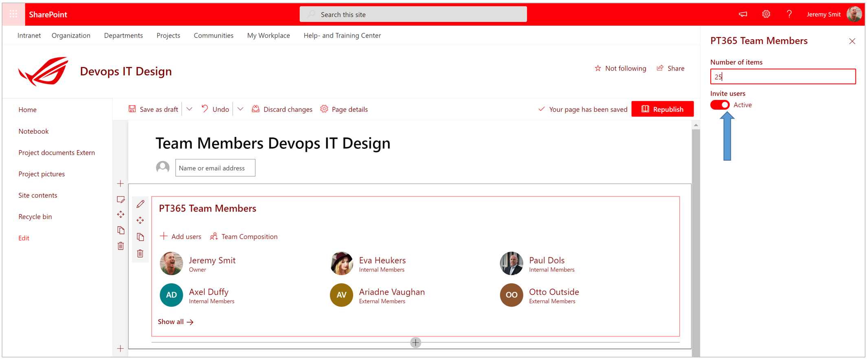Toggle the Invite users switch
Viewport: 868px width, 360px height.
(x=720, y=105)
